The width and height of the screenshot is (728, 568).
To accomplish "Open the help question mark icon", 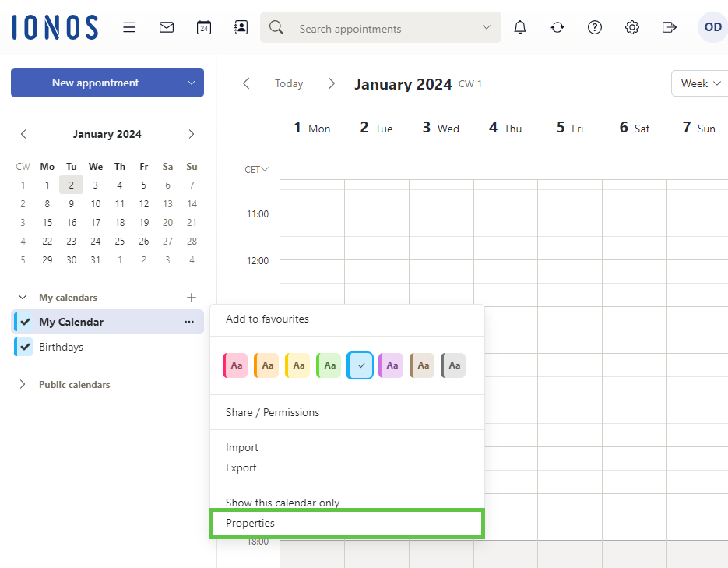I will (x=595, y=27).
